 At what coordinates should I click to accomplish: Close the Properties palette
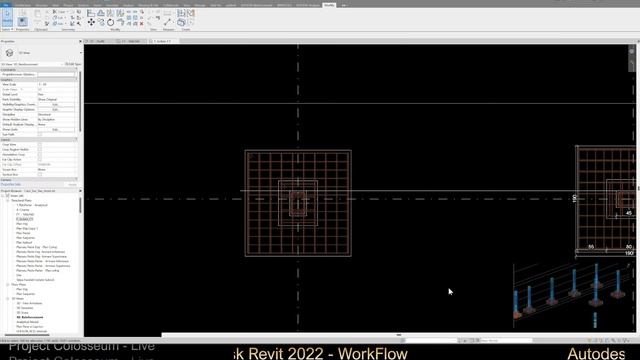(x=80, y=41)
